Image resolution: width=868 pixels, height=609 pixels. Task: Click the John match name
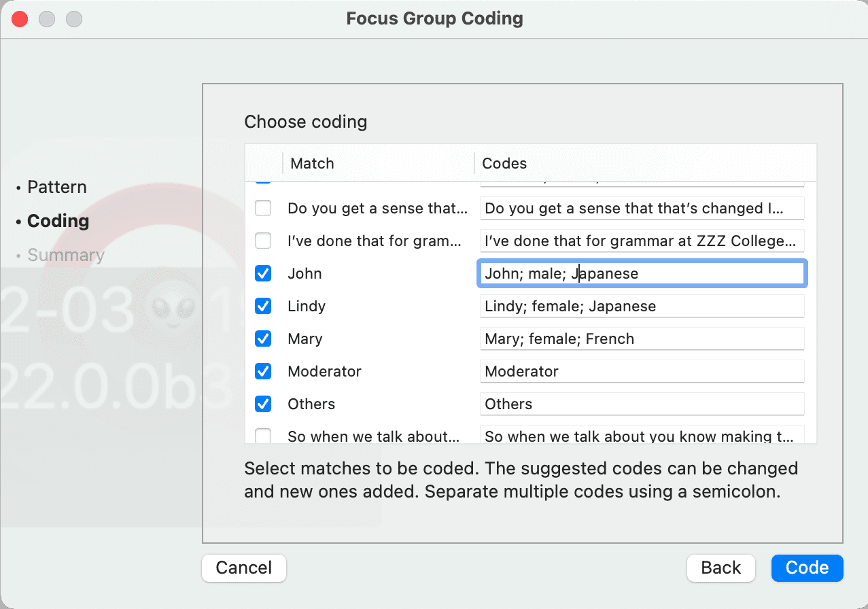[305, 273]
